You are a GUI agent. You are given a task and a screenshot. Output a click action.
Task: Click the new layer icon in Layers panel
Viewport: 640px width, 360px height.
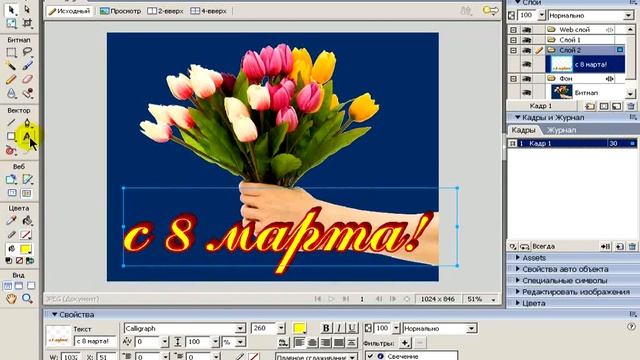589,106
